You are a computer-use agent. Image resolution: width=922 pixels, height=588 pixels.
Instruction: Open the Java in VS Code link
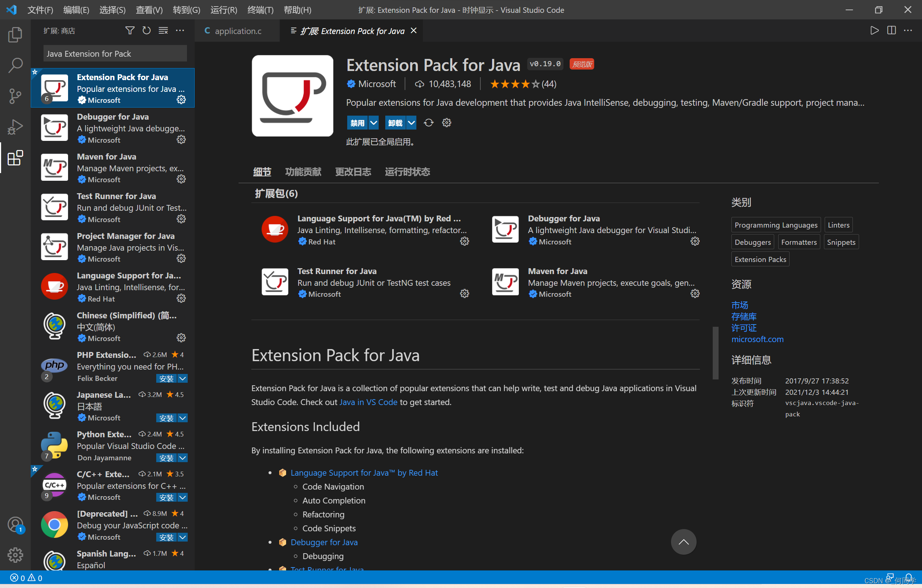[368, 402]
